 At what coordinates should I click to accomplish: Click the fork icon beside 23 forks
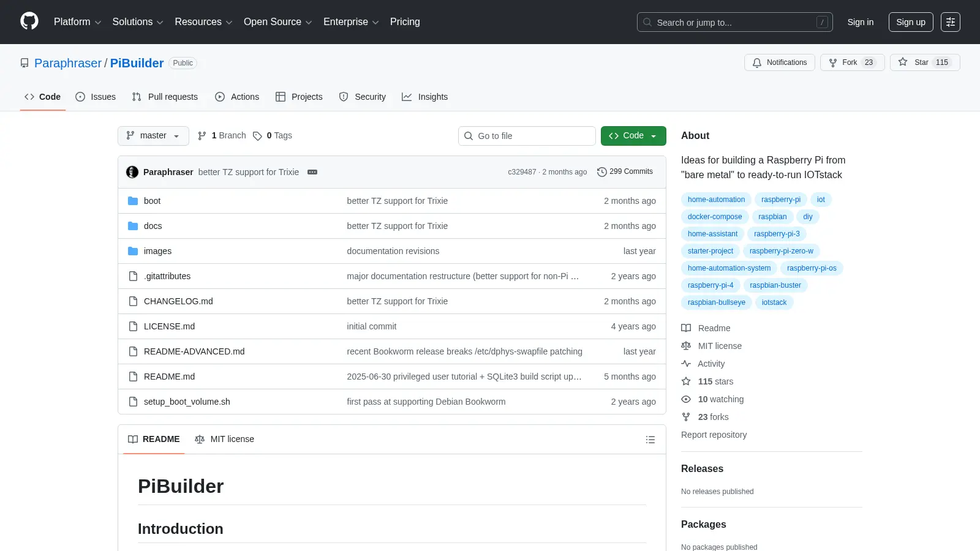(x=686, y=417)
